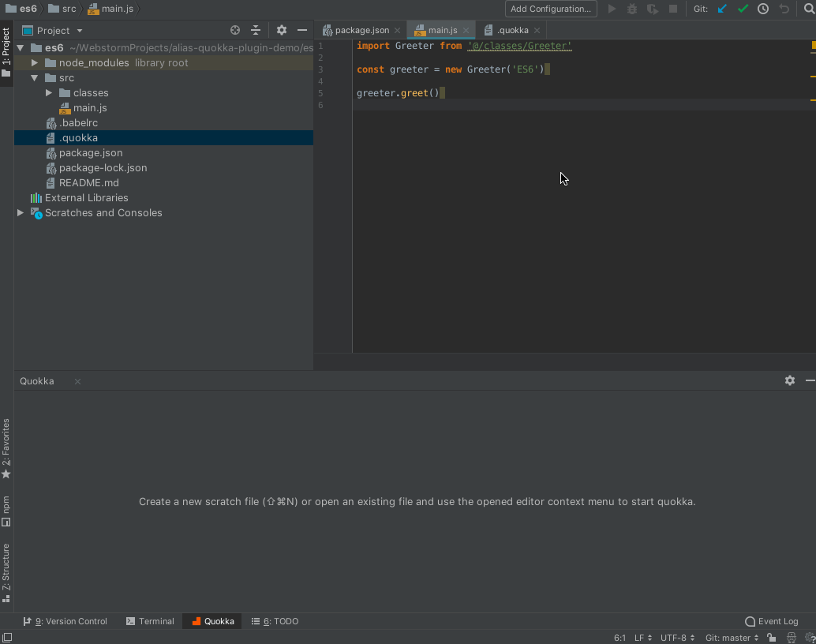Open VCS history with the clock icon
The height and width of the screenshot is (644, 816).
click(x=762, y=9)
